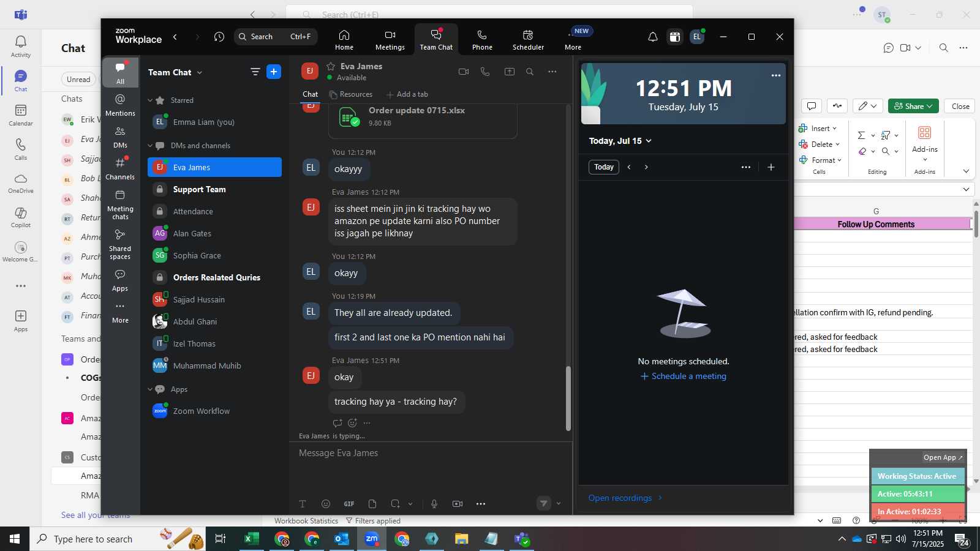The width and height of the screenshot is (980, 551).
Task: Open Excel from Windows taskbar
Action: 251,539
